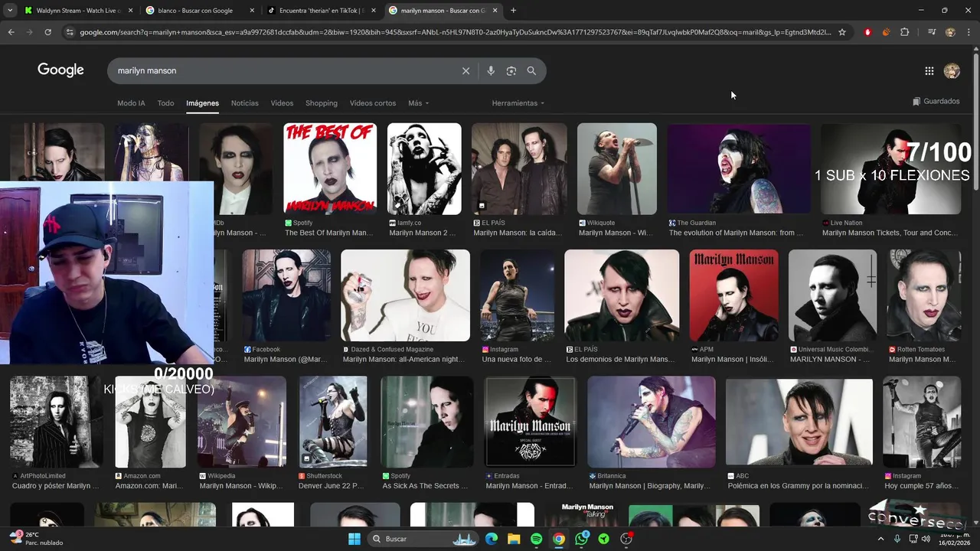Select the Imágenes tab
Image resolution: width=980 pixels, height=551 pixels.
(x=202, y=103)
